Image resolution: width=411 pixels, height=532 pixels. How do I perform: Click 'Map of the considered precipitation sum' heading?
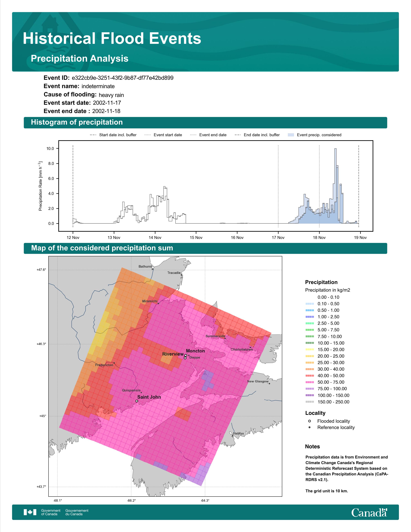pos(102,248)
